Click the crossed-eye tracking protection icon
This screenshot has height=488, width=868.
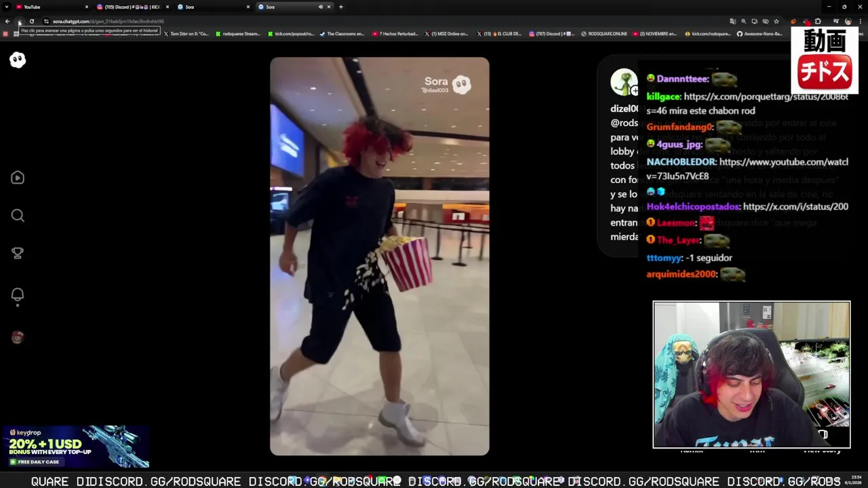pyautogui.click(x=766, y=21)
